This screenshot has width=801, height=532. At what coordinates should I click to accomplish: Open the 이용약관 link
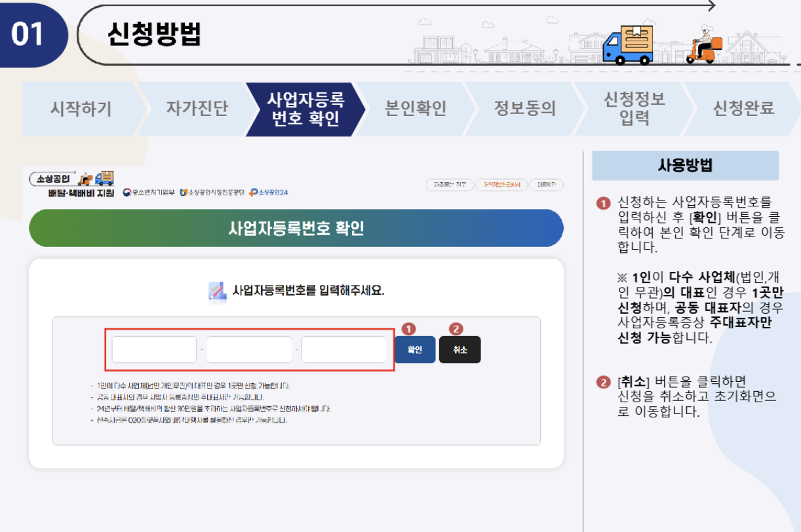546,185
